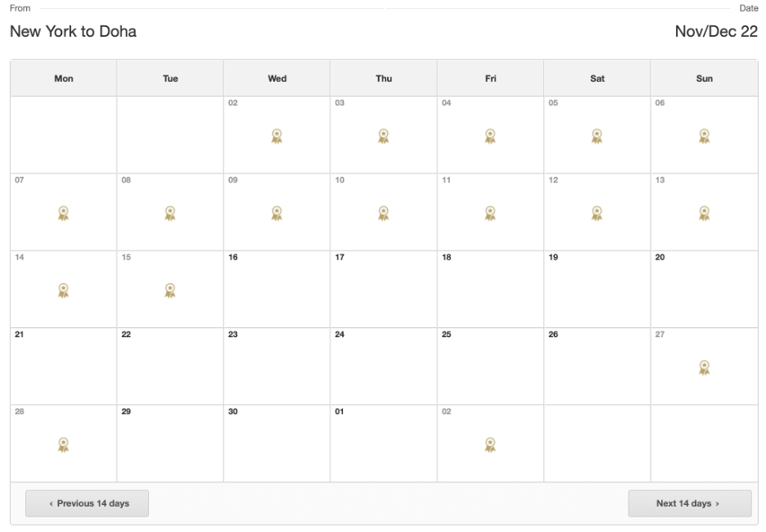Click the New York to Doha route field
766x532 pixels.
pyautogui.click(x=73, y=32)
